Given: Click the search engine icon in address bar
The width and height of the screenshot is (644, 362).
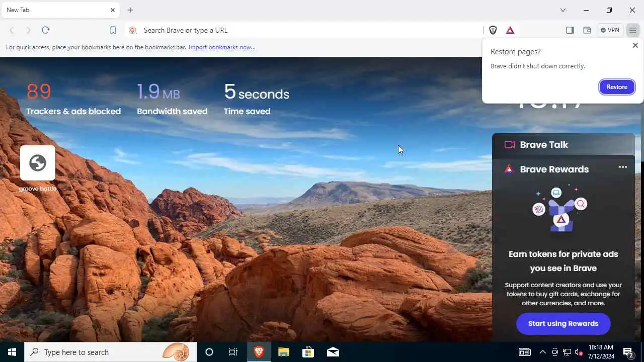Looking at the screenshot, I should (133, 30).
